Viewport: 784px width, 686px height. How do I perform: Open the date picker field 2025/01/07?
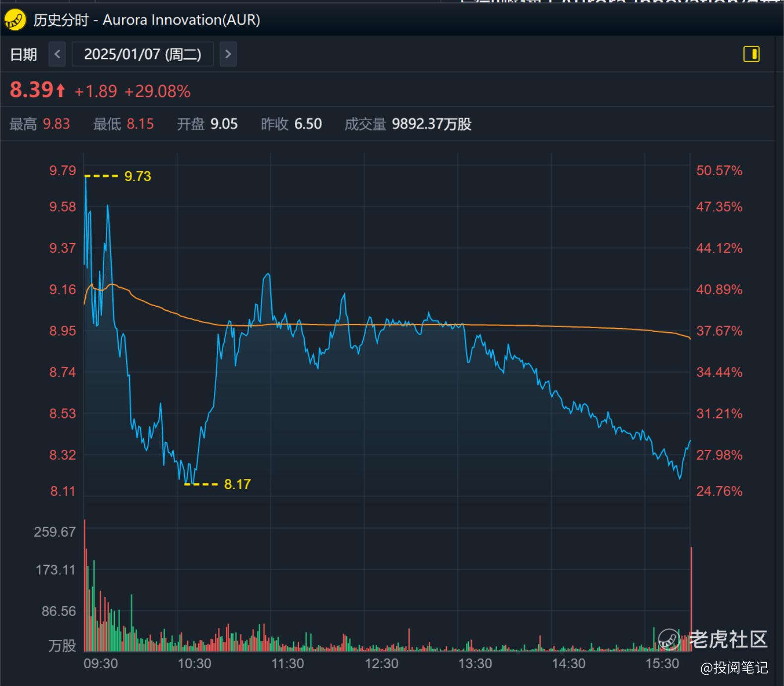pos(143,54)
